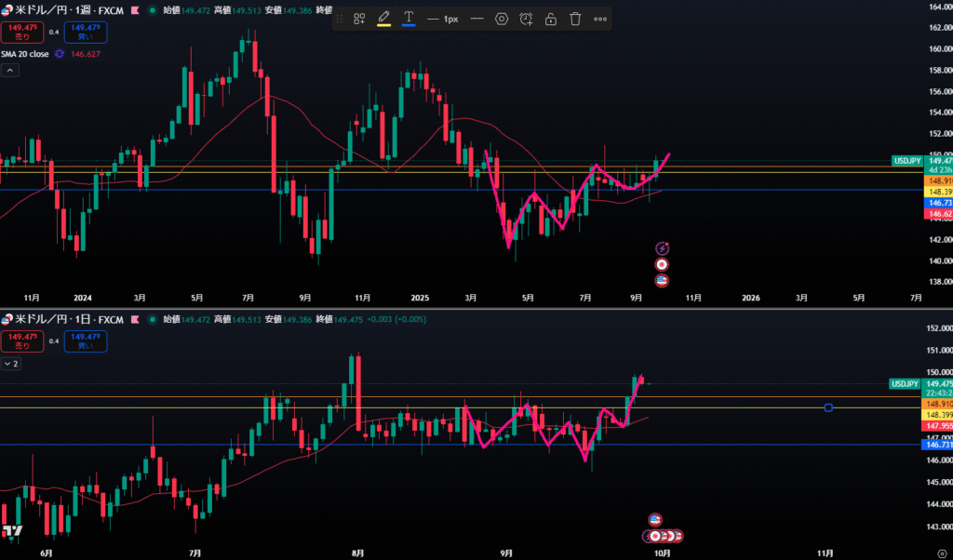Toggle the green market status dot on weekly chart

(153, 11)
